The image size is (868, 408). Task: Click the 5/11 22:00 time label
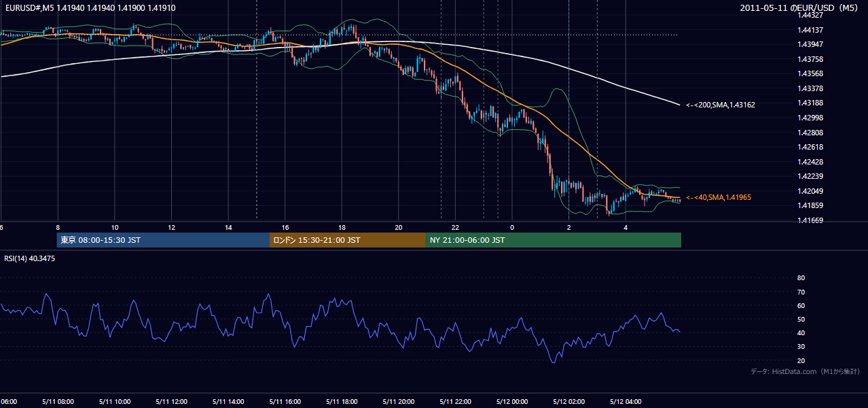(x=455, y=401)
